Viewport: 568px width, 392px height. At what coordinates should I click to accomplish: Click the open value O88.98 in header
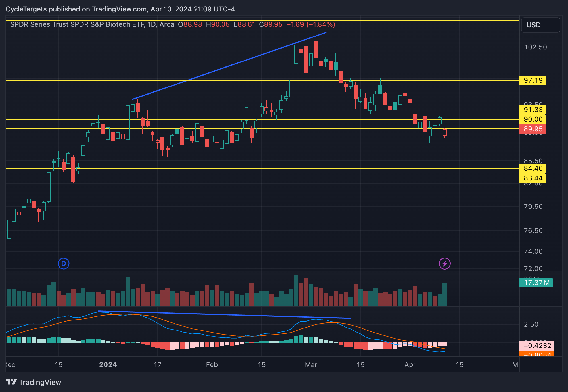190,24
